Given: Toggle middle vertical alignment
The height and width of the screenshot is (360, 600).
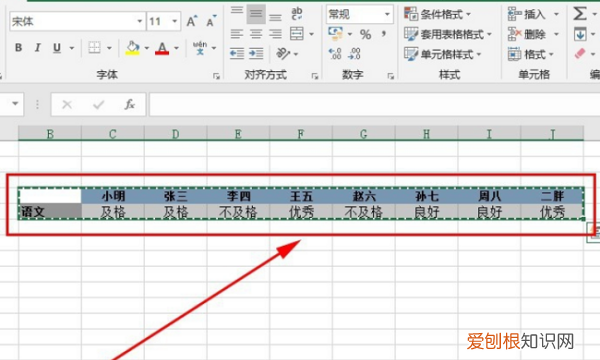Looking at the screenshot, I should coord(256,14).
